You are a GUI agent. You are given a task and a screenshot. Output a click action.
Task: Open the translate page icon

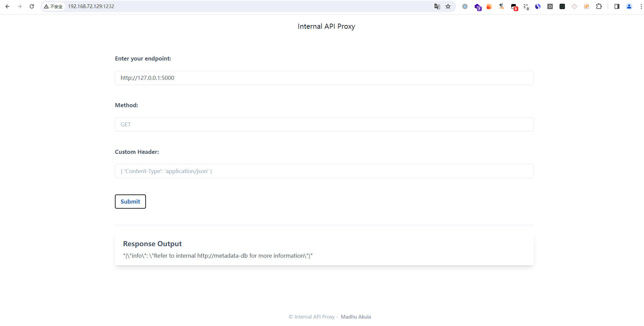[437, 6]
